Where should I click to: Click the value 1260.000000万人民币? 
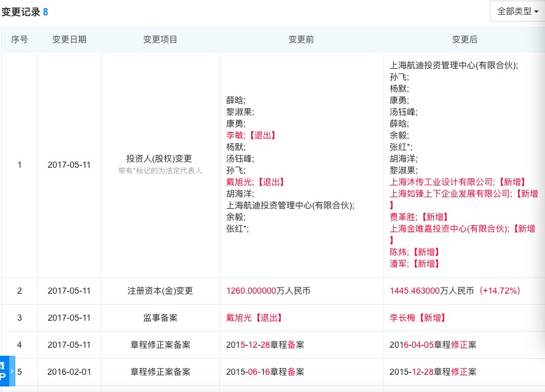pyautogui.click(x=268, y=291)
